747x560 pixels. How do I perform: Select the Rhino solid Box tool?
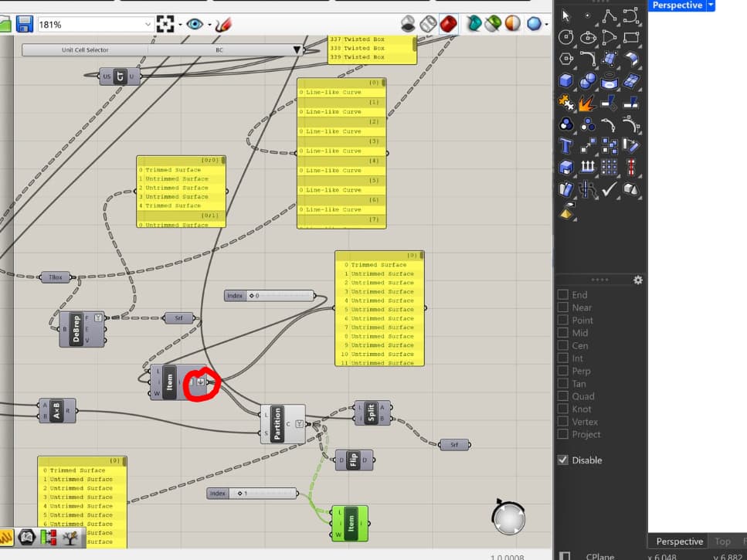pyautogui.click(x=566, y=80)
